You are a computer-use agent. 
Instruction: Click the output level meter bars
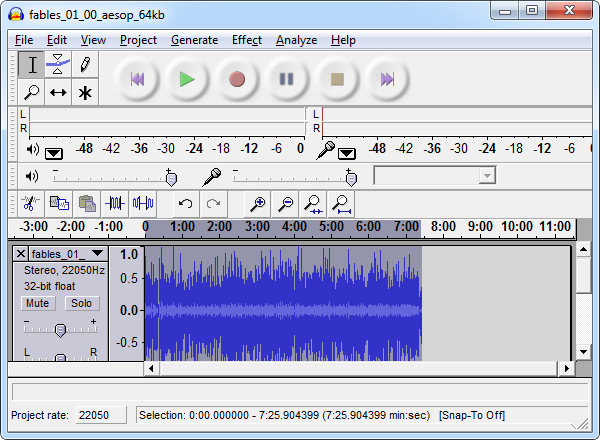[x=167, y=122]
